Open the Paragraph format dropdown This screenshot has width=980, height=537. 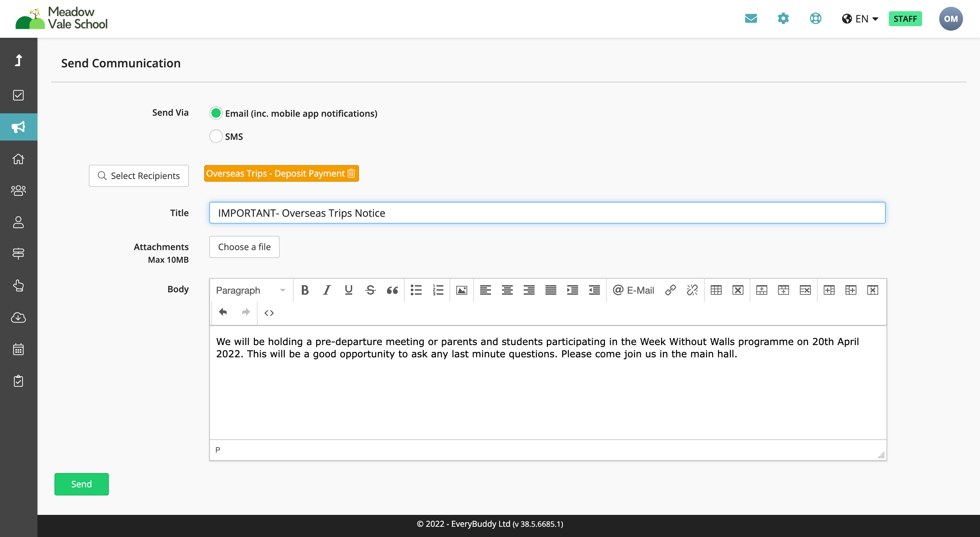pyautogui.click(x=251, y=290)
